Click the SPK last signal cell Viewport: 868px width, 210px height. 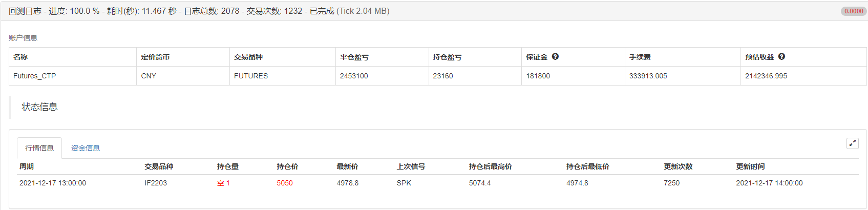click(404, 183)
